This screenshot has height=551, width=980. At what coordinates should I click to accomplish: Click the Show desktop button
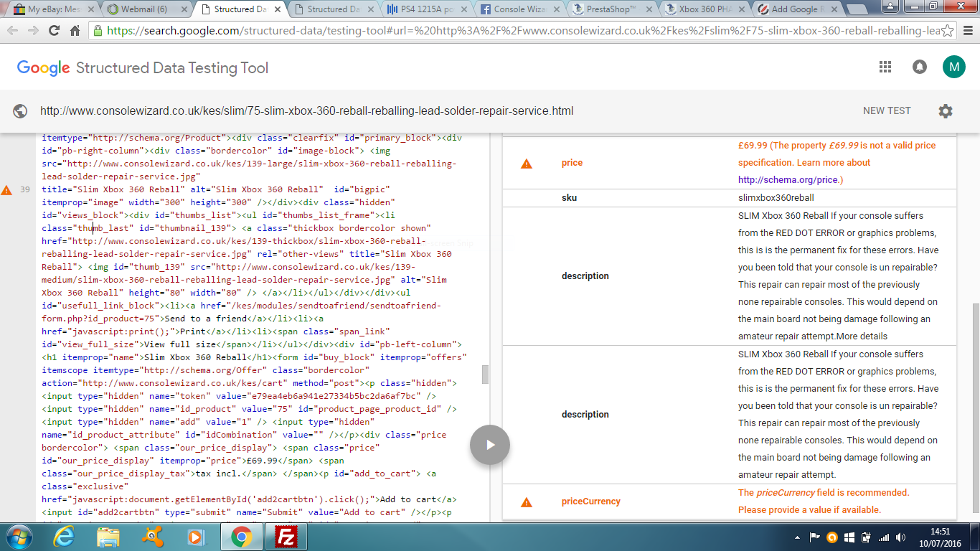click(974, 537)
